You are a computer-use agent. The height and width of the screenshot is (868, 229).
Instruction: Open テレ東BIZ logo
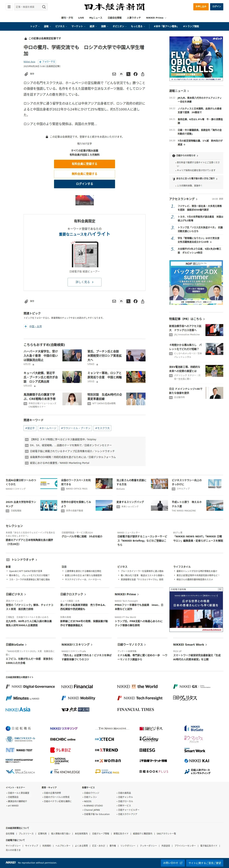[x=60, y=750]
